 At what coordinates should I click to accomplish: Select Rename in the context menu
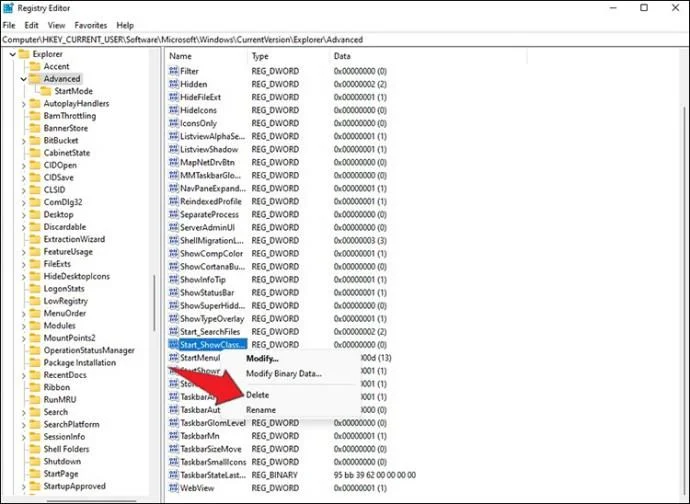tap(261, 410)
